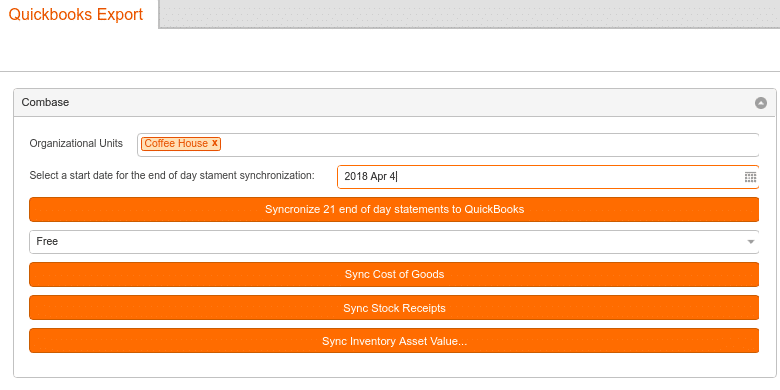This screenshot has height=390, width=780.
Task: Open Sync Inventory Asset Value dialog
Action: pyautogui.click(x=394, y=341)
